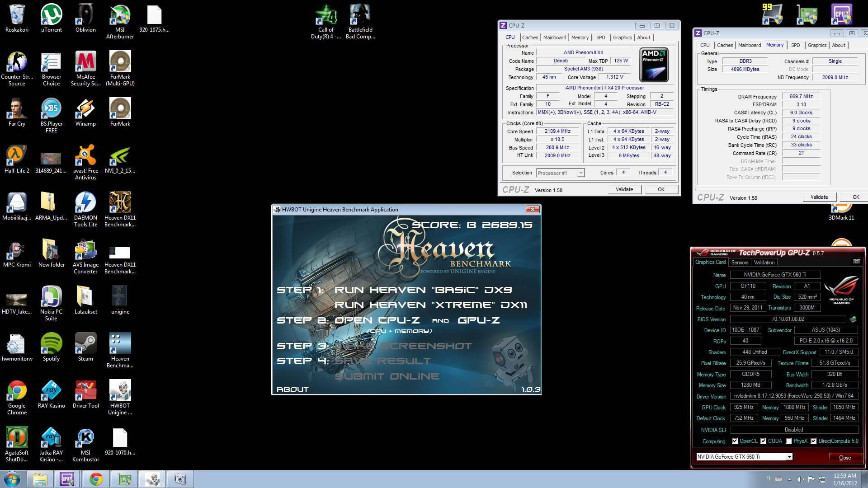The image size is (868, 488).
Task: Open the Counter-Strike Source shortcut
Action: pyautogui.click(x=17, y=69)
